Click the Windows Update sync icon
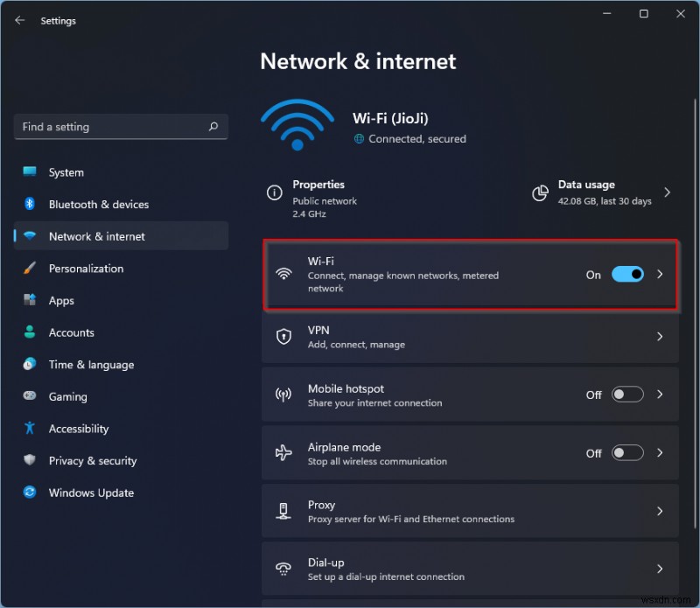Viewport: 700px width, 608px height. pyautogui.click(x=30, y=493)
